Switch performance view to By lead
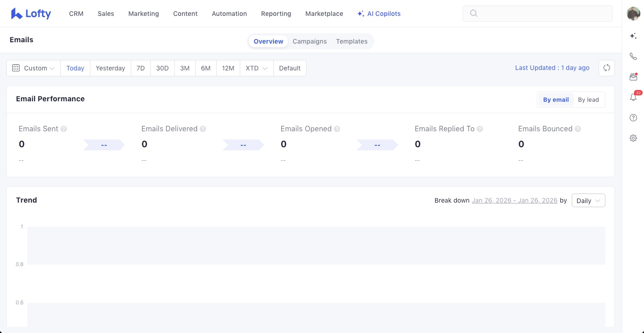The image size is (644, 333). [588, 100]
